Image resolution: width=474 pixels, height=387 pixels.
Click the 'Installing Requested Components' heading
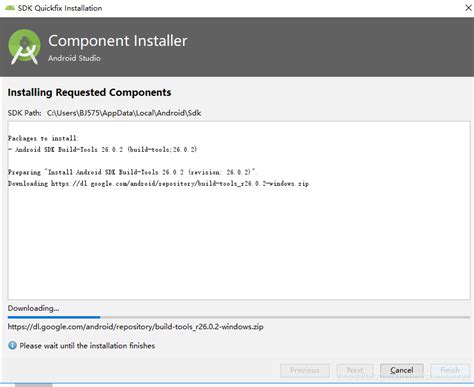(89, 92)
